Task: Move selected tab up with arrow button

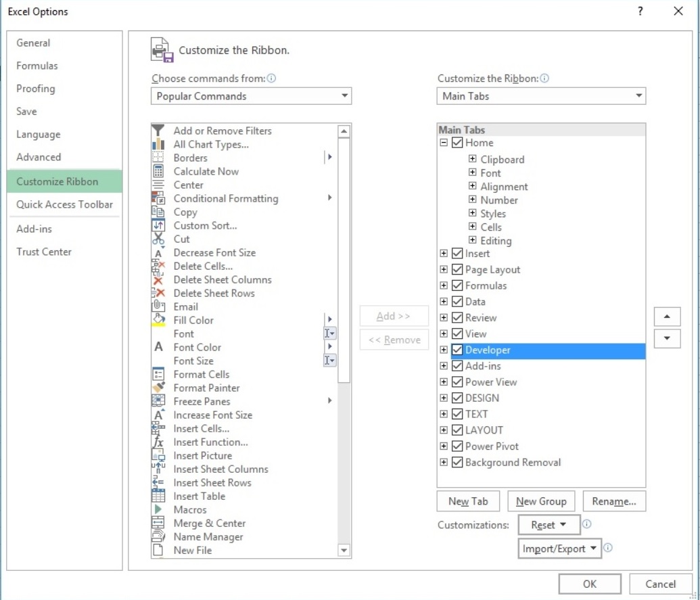Action: [x=667, y=317]
